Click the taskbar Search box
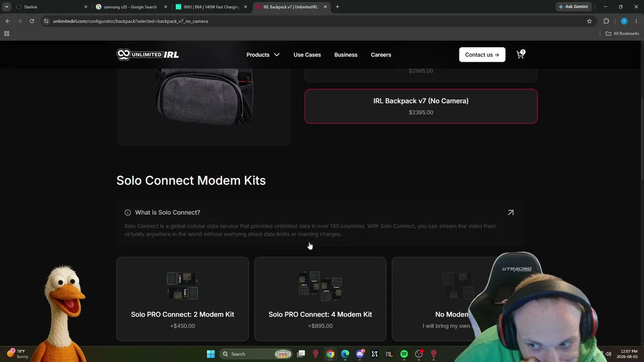The width and height of the screenshot is (644, 362). [257, 354]
